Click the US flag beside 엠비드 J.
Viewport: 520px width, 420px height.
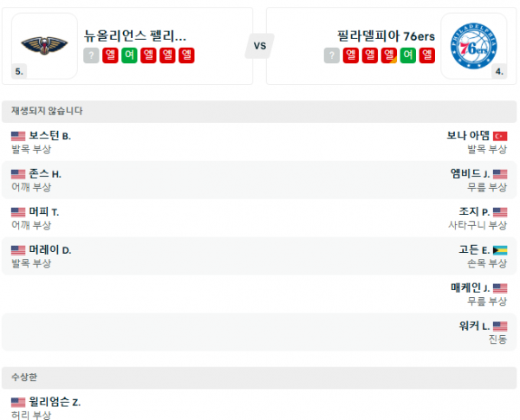click(x=500, y=174)
